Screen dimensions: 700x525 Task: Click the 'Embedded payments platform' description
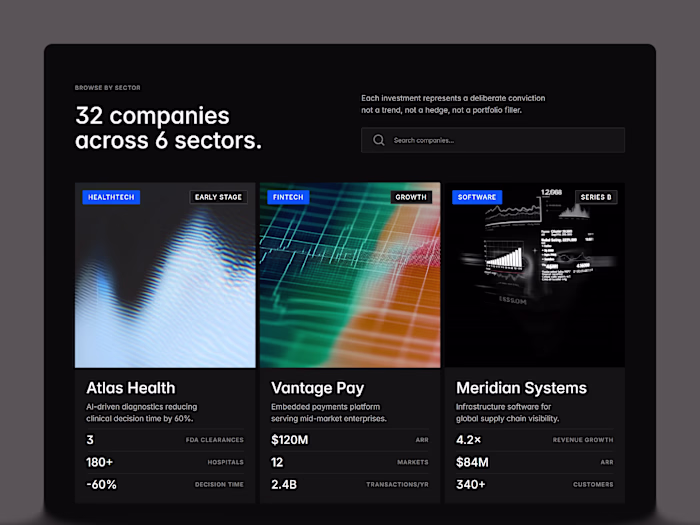tap(325, 407)
